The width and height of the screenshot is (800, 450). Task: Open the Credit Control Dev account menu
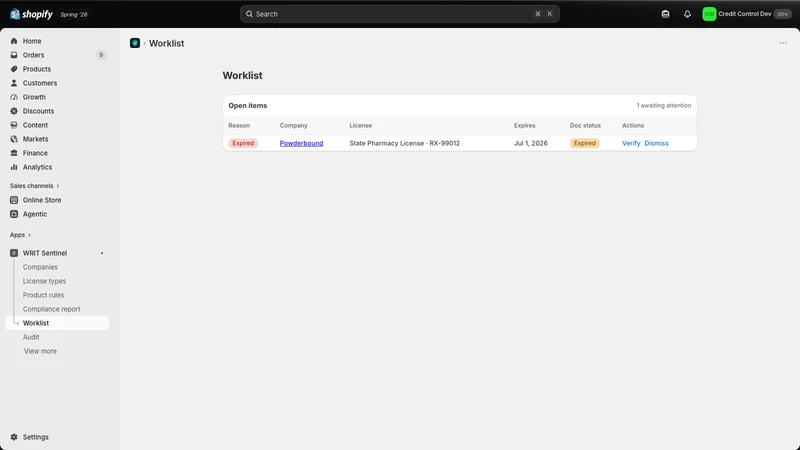(746, 14)
